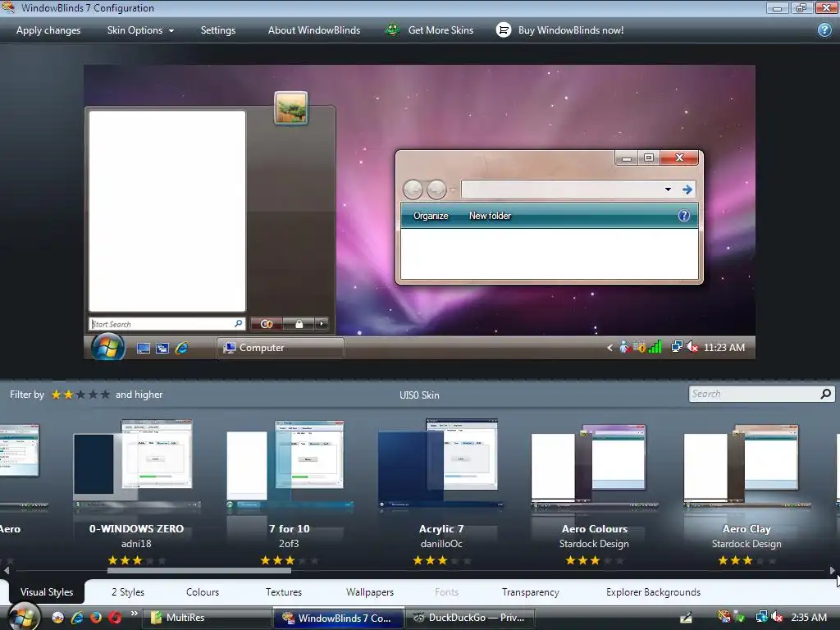Click the Apply changes menu item
840x630 pixels.
48,30
